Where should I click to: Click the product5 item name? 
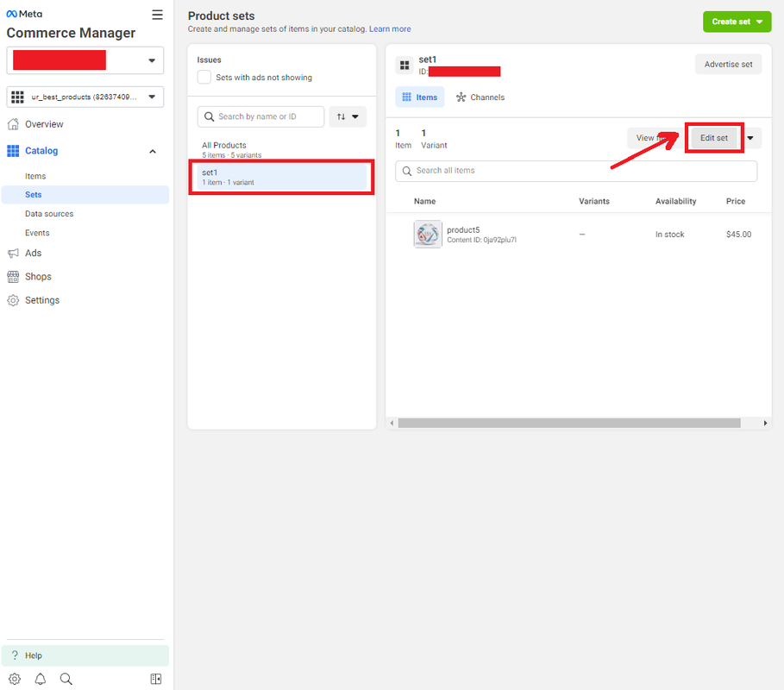(463, 229)
